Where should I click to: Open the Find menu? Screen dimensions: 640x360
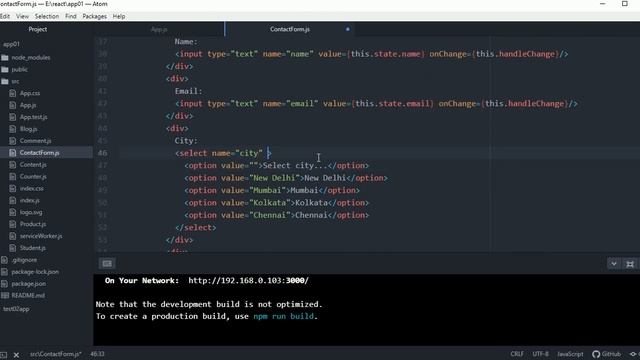click(71, 16)
